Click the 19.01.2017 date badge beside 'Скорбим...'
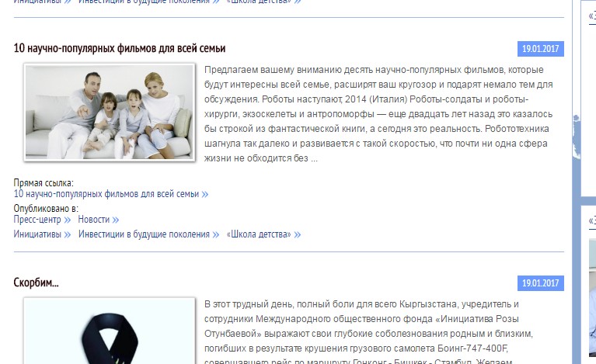This screenshot has height=364, width=596. pos(541,283)
